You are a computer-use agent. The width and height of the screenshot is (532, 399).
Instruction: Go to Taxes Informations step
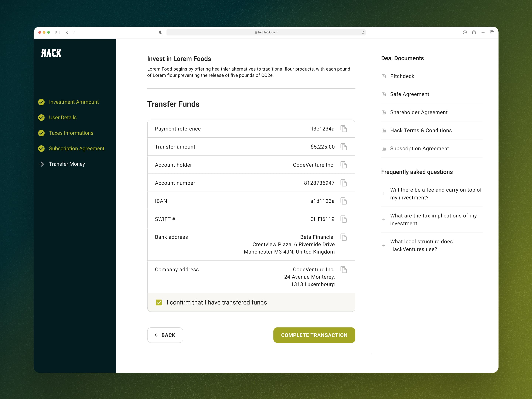(71, 133)
